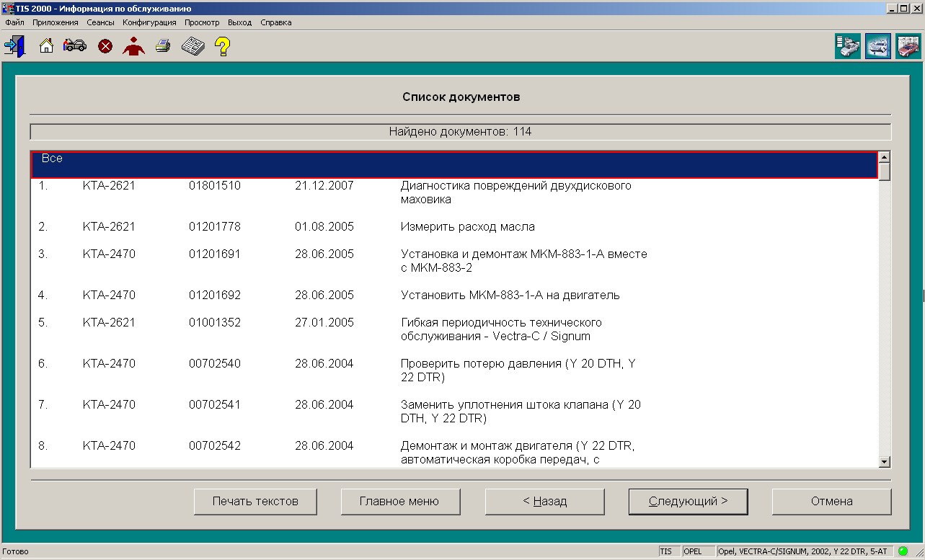Open the Выход menu
Screen dimensions: 925x560
point(239,22)
